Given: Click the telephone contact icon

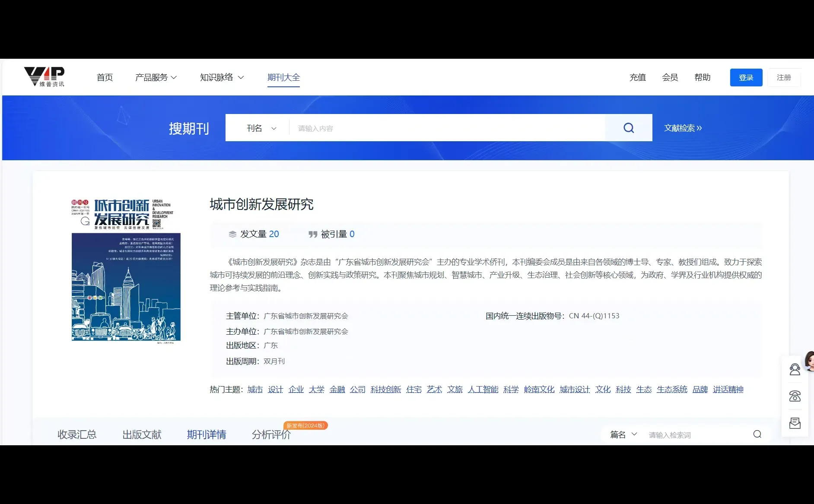Looking at the screenshot, I should tap(794, 396).
